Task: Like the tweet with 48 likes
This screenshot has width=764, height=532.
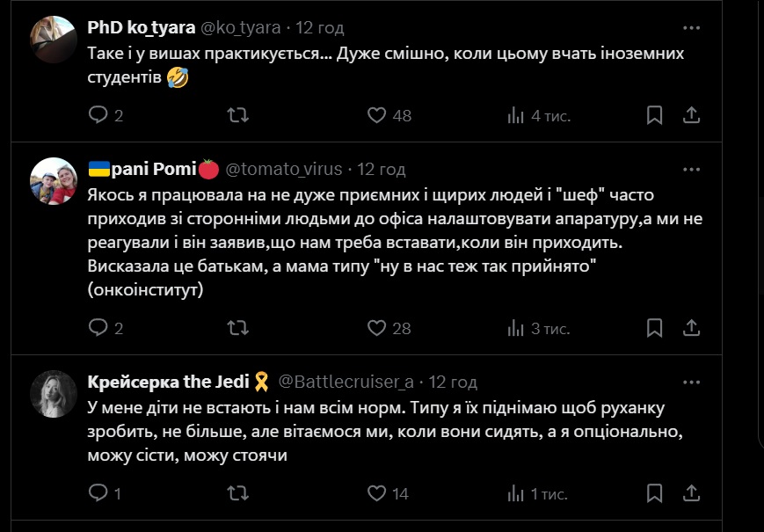Action: [x=377, y=115]
